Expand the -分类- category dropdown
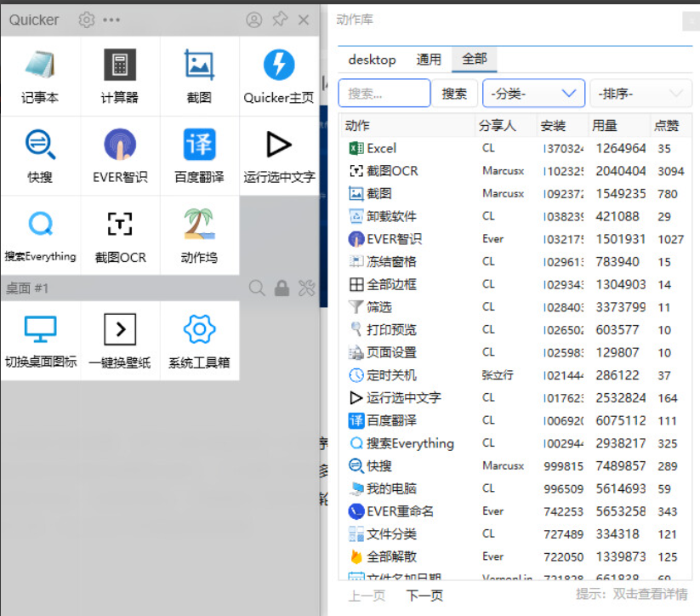700x616 pixels. pos(533,94)
